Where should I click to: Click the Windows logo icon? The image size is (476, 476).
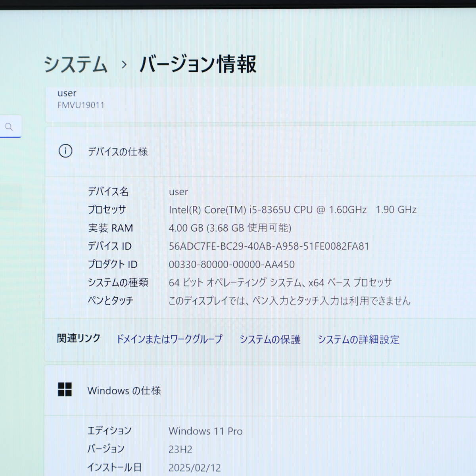[65, 390]
